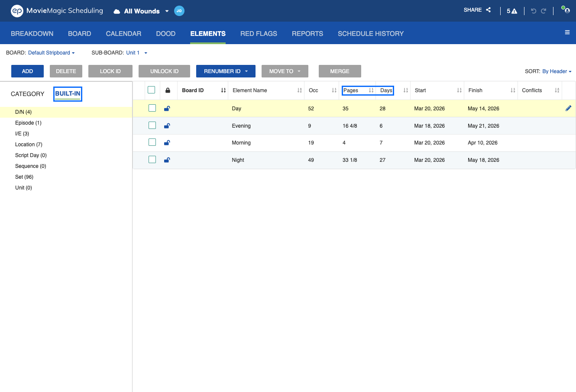Open the Default Stripboard board dropdown
The height and width of the screenshot is (392, 576).
pyautogui.click(x=52, y=53)
